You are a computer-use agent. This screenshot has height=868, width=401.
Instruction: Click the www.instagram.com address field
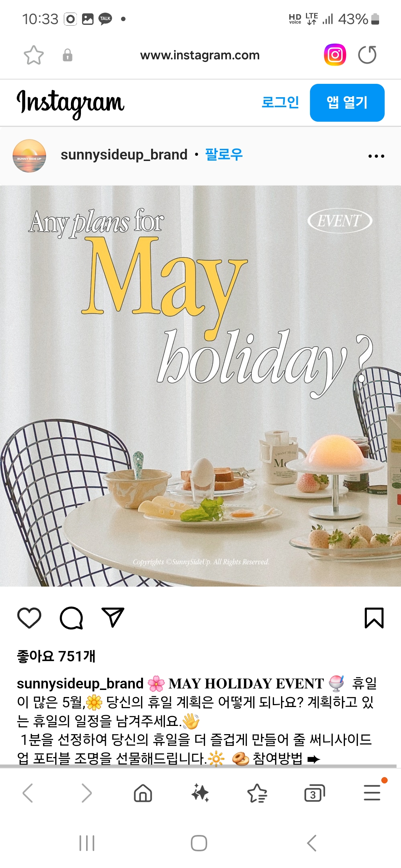[x=200, y=55]
